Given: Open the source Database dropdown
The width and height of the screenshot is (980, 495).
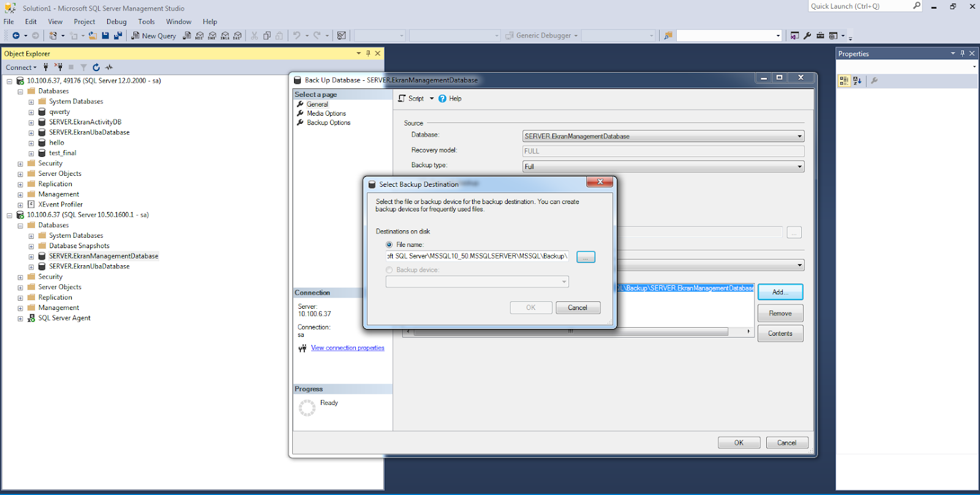Looking at the screenshot, I should point(799,137).
